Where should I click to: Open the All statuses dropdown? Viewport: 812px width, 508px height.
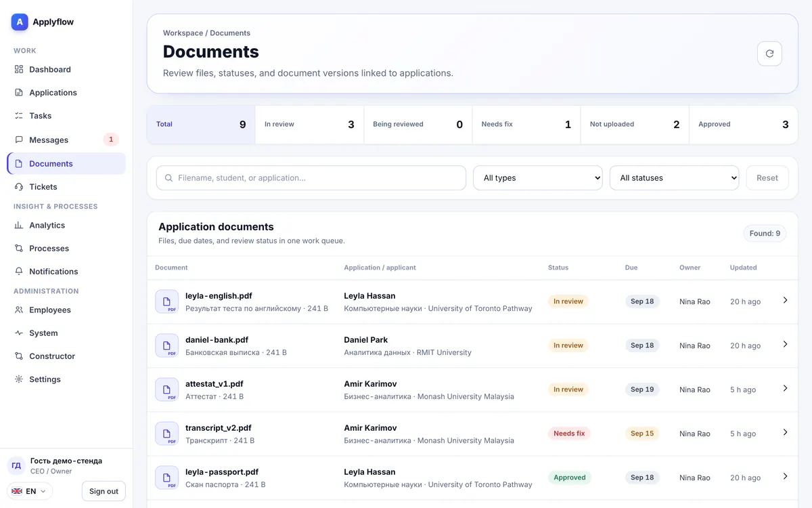(x=675, y=177)
